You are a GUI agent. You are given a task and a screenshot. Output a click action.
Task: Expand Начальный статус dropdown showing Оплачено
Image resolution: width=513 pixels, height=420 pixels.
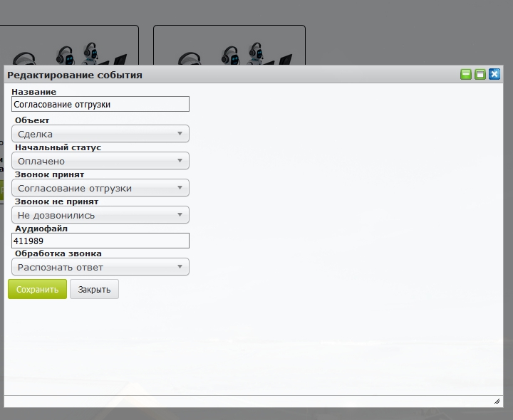click(100, 161)
